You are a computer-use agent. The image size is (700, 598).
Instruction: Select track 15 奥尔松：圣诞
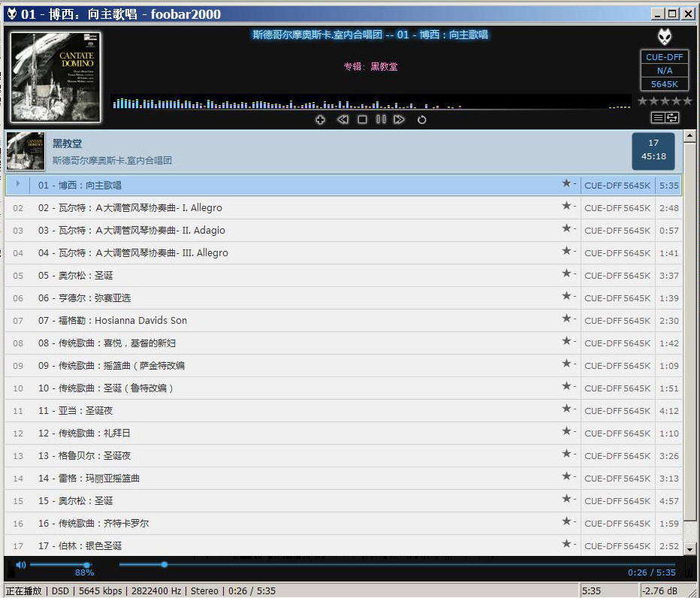coord(343,500)
